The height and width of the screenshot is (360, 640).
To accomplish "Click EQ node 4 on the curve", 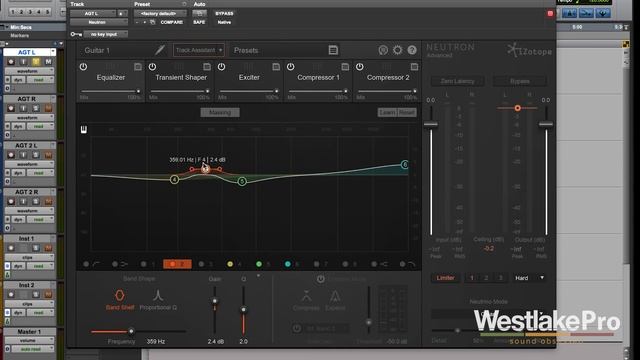I will [x=174, y=180].
